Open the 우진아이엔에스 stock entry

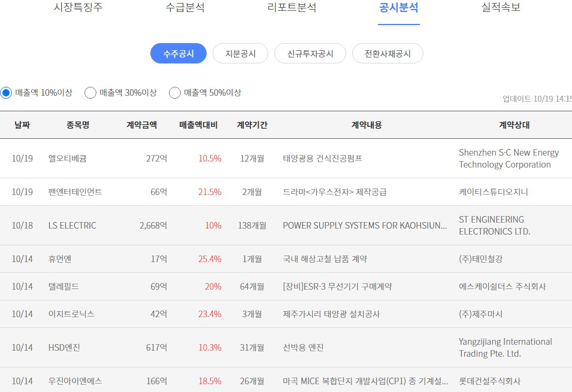[75, 381]
